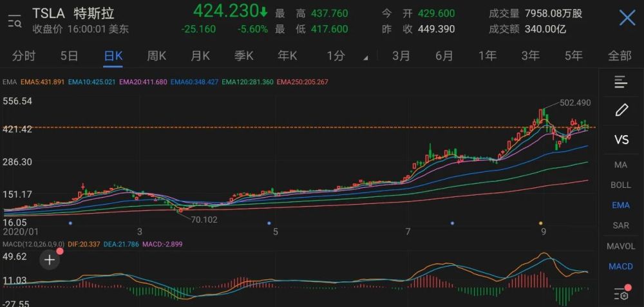Screen dimensions: 644x307
Task: Select the 日K daily candlestick tab
Action: coord(113,56)
